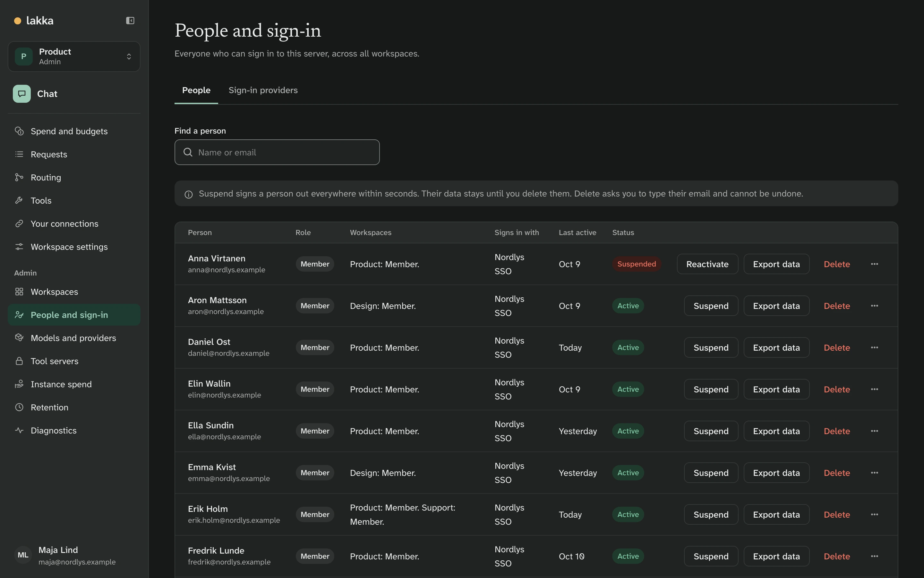This screenshot has height=578, width=924.
Task: Switch to the Sign-in providers tab
Action: point(263,90)
